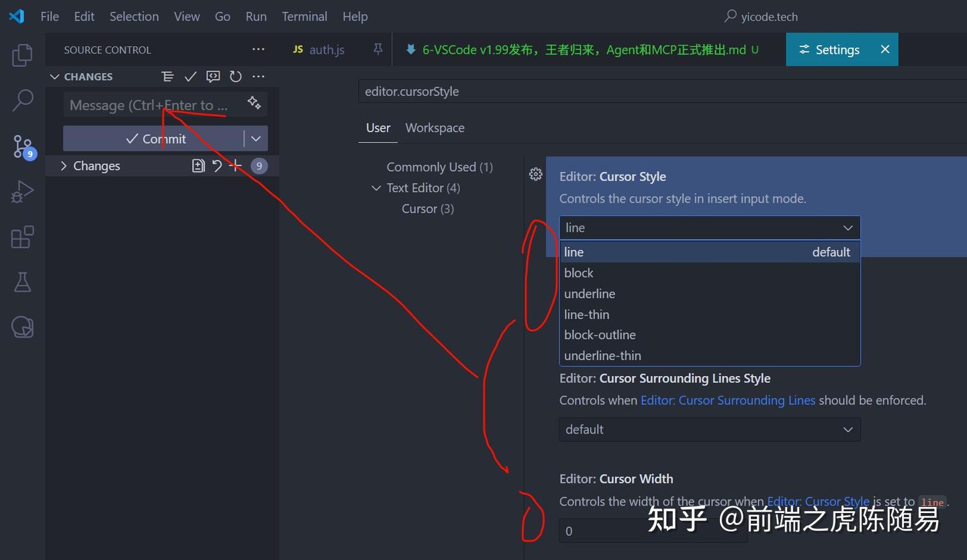This screenshot has height=560, width=967.
Task: Open the Extensions view
Action: click(22, 237)
